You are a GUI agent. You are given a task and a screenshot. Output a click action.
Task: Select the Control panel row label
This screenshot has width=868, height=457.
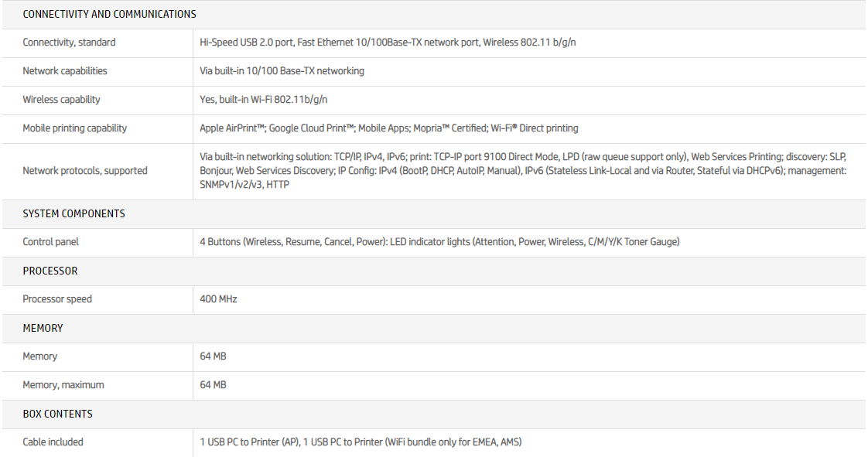[50, 242]
